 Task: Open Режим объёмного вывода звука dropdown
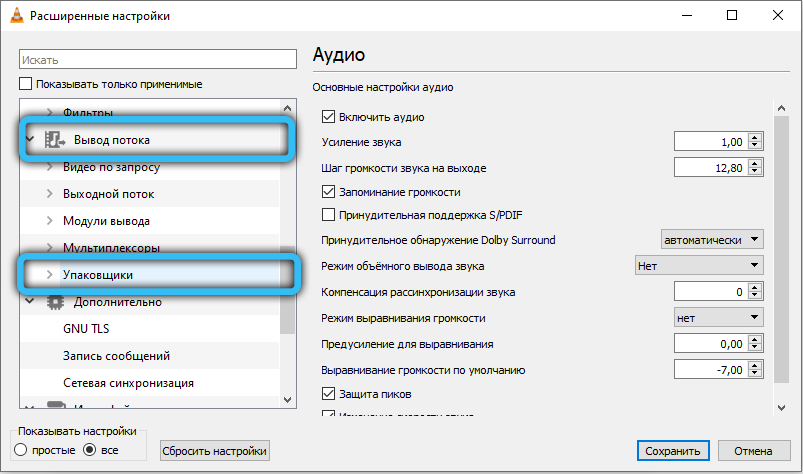coord(699,266)
